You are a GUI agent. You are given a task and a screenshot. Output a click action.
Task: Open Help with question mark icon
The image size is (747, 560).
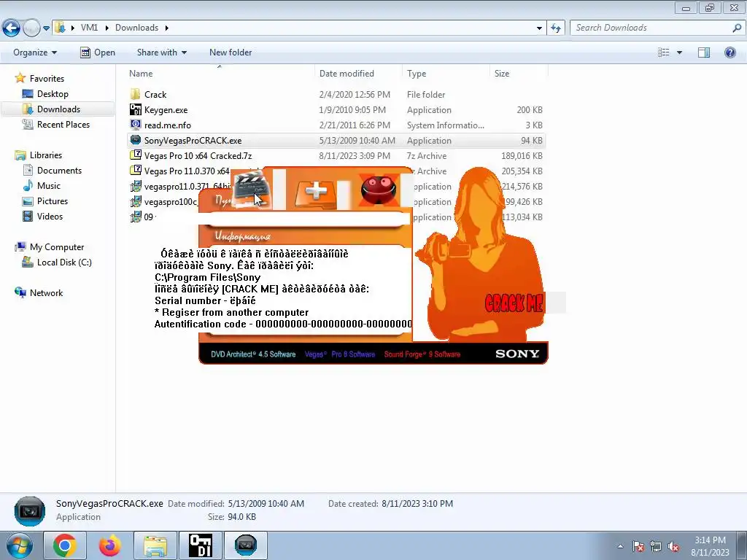click(x=729, y=52)
